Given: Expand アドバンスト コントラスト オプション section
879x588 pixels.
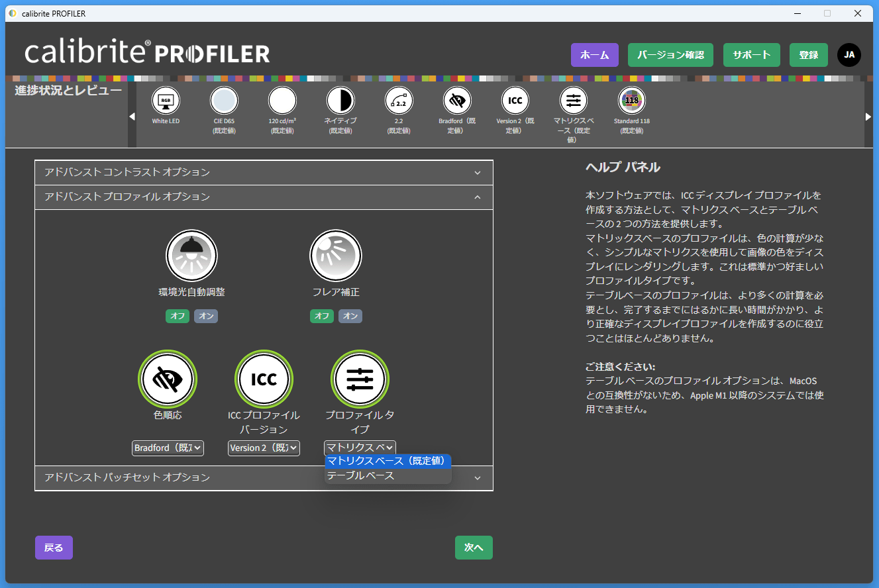Looking at the screenshot, I should [x=264, y=172].
